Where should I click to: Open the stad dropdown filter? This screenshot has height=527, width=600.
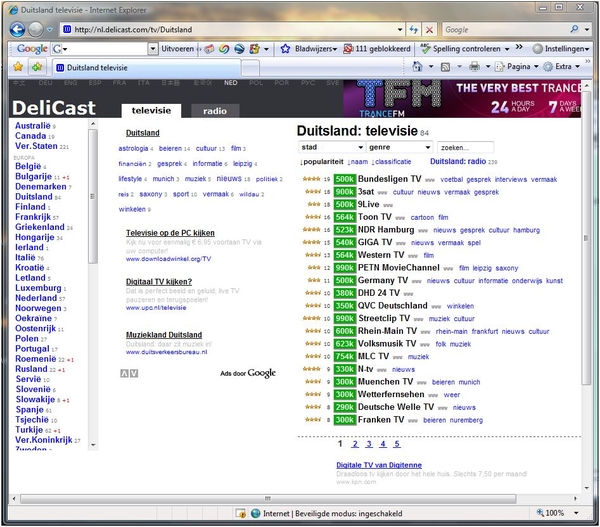pos(331,147)
